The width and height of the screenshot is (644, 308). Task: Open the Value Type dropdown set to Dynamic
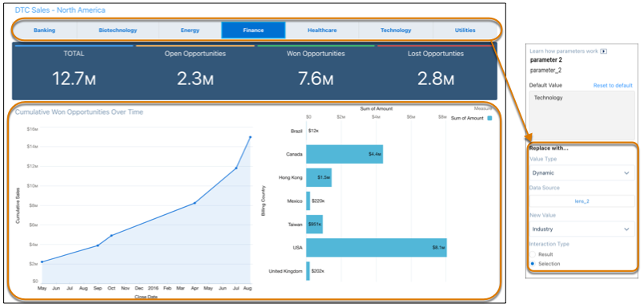coord(582,173)
